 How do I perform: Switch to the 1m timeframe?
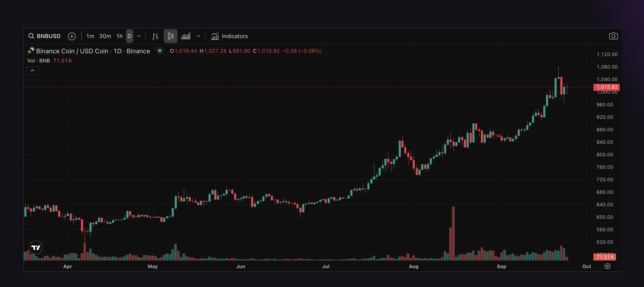tap(90, 36)
